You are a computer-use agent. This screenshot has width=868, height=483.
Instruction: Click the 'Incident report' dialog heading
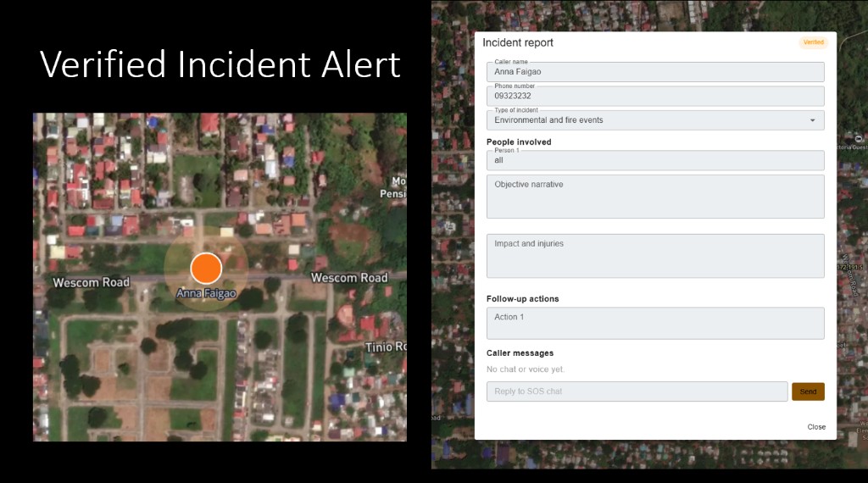[x=518, y=42]
